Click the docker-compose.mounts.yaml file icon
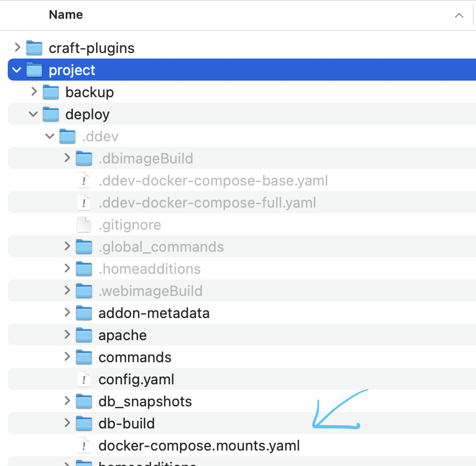 click(x=84, y=446)
